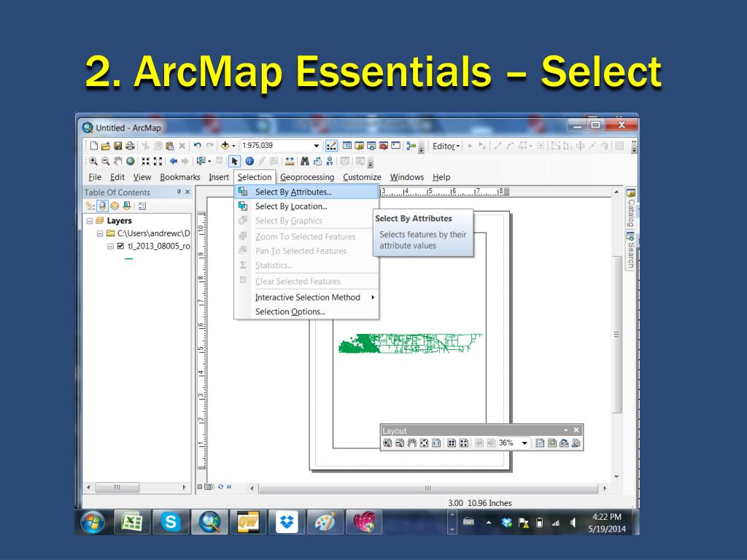This screenshot has width=747, height=560.
Task: Choose Select By Attributes menu item
Action: [307, 192]
